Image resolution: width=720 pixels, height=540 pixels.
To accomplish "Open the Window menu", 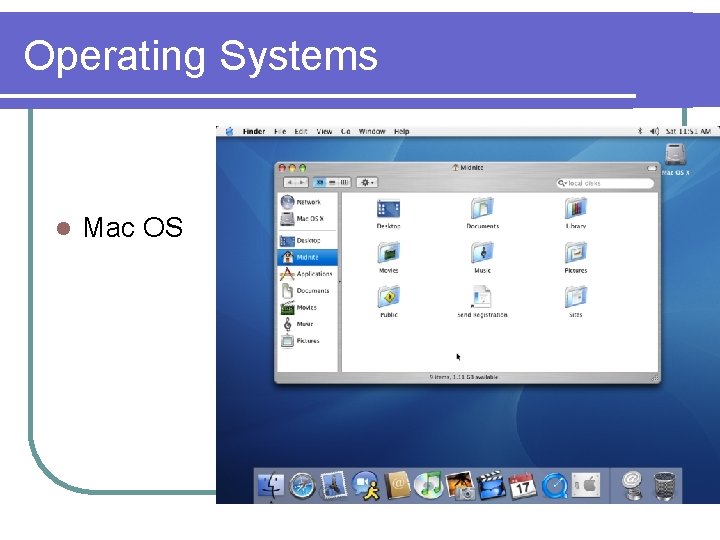I will point(372,131).
